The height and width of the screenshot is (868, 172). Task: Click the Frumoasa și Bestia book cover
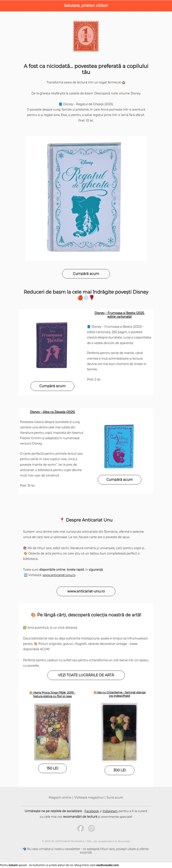coord(52,345)
